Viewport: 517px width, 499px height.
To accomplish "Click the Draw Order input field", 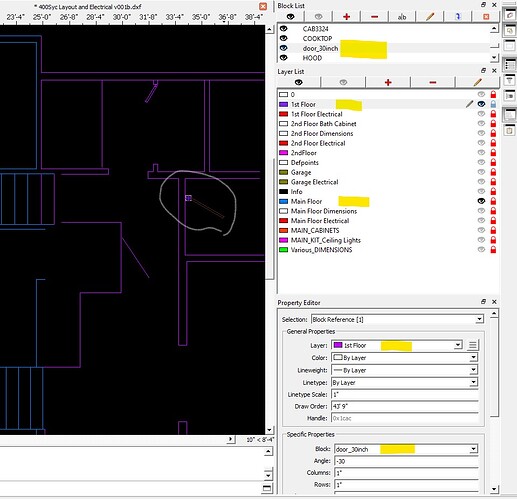I will [x=405, y=406].
